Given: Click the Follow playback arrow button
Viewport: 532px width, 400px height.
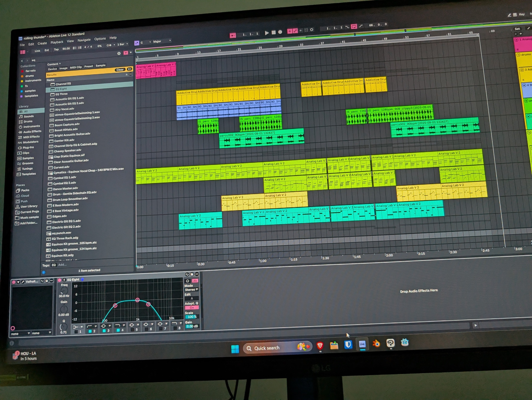Looking at the screenshot, I should tap(233, 36).
